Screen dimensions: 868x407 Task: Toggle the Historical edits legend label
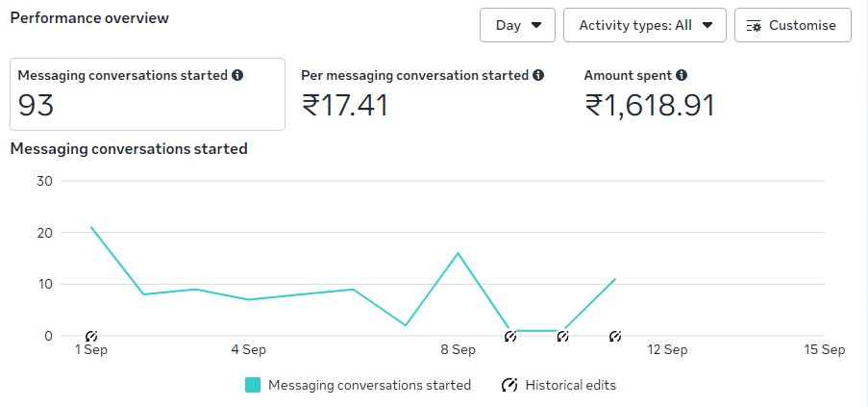click(570, 385)
